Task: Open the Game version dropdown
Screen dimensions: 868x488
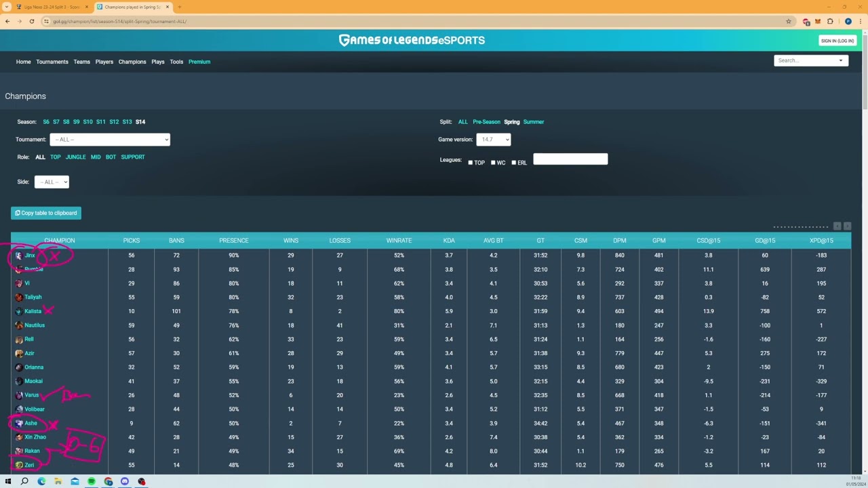Action: click(x=493, y=140)
